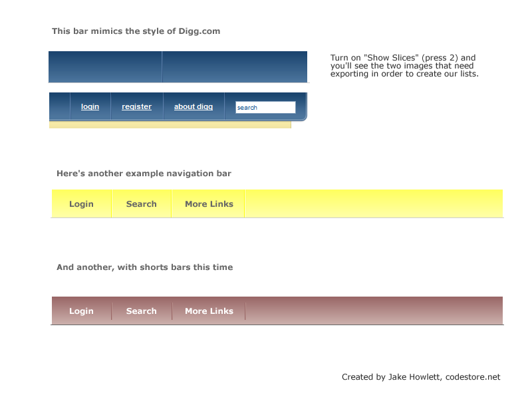Follow the about digg link
This screenshot has width=532, height=399.
(x=194, y=106)
